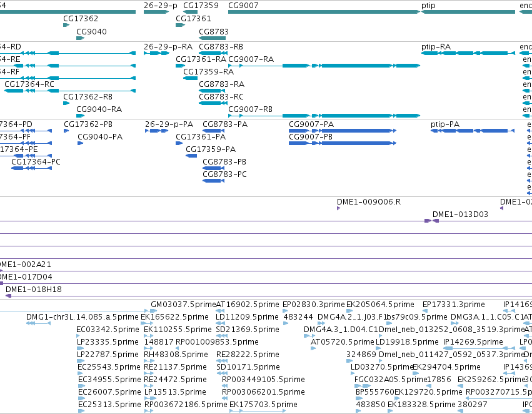Select the CG9007 gene bar

coord(324,12)
